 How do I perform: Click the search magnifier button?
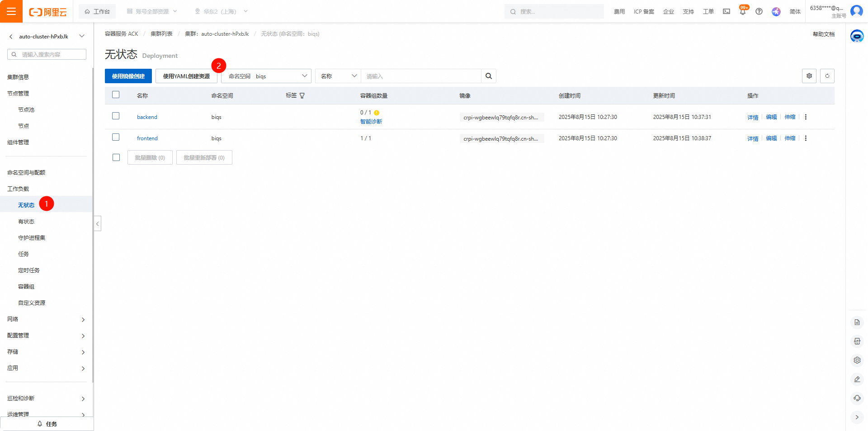tap(489, 76)
